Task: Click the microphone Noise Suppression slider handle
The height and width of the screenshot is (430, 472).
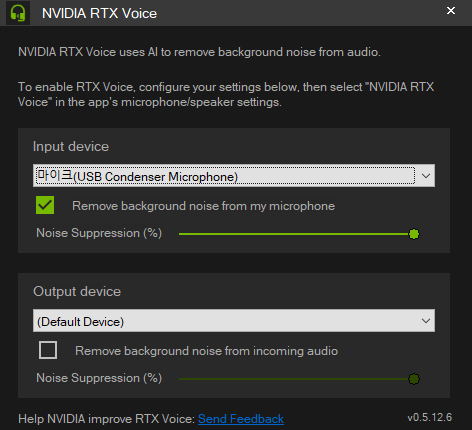Action: point(414,234)
